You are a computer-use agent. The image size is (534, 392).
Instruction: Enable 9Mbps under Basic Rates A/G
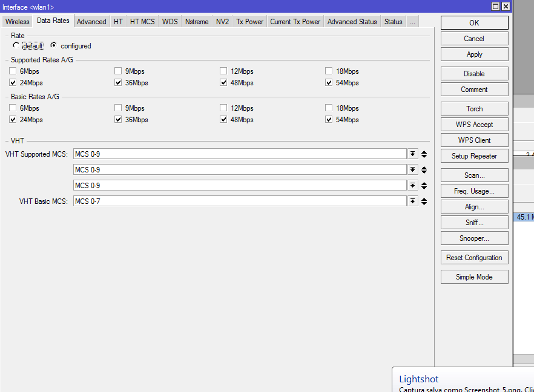point(118,108)
